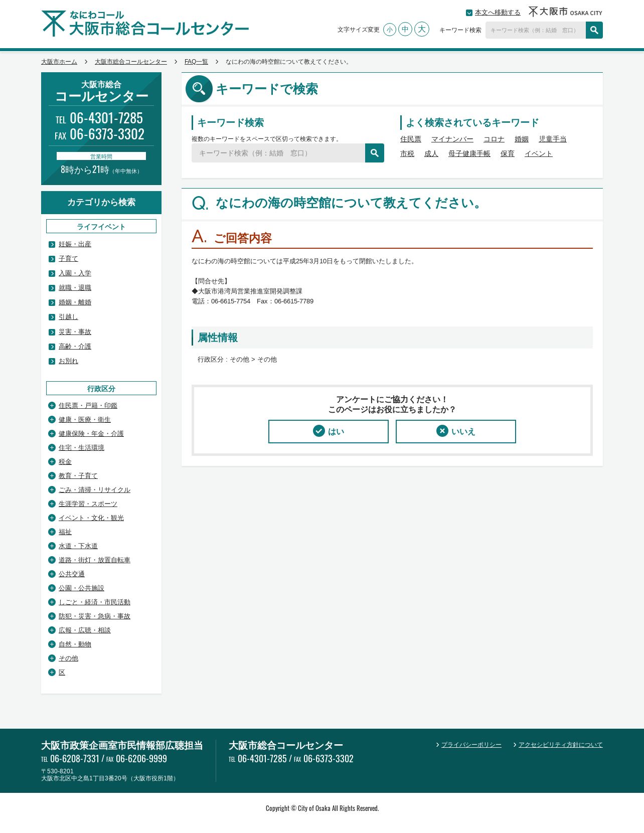Set text size to small (小)
Viewport: 644px width, 833px height.
[x=390, y=30]
